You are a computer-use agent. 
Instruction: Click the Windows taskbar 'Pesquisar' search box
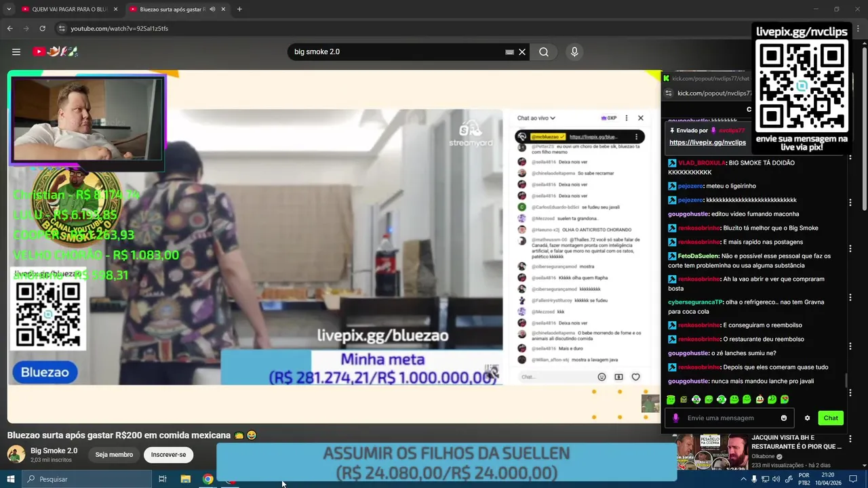coord(86,479)
